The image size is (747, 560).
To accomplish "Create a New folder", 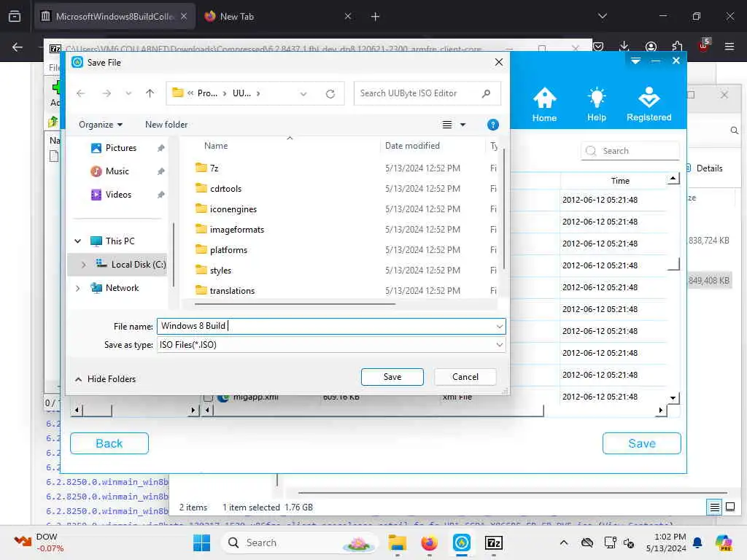I will 166,125.
